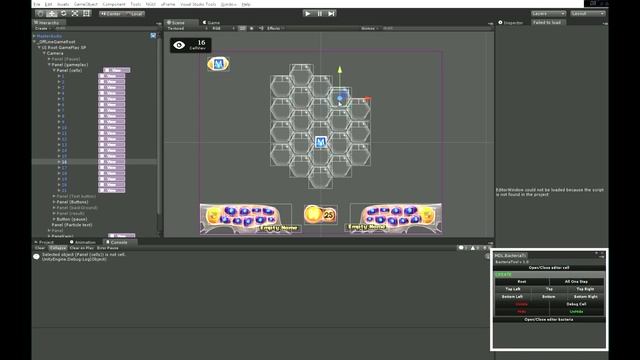Switch to the Game tab

[211, 22]
